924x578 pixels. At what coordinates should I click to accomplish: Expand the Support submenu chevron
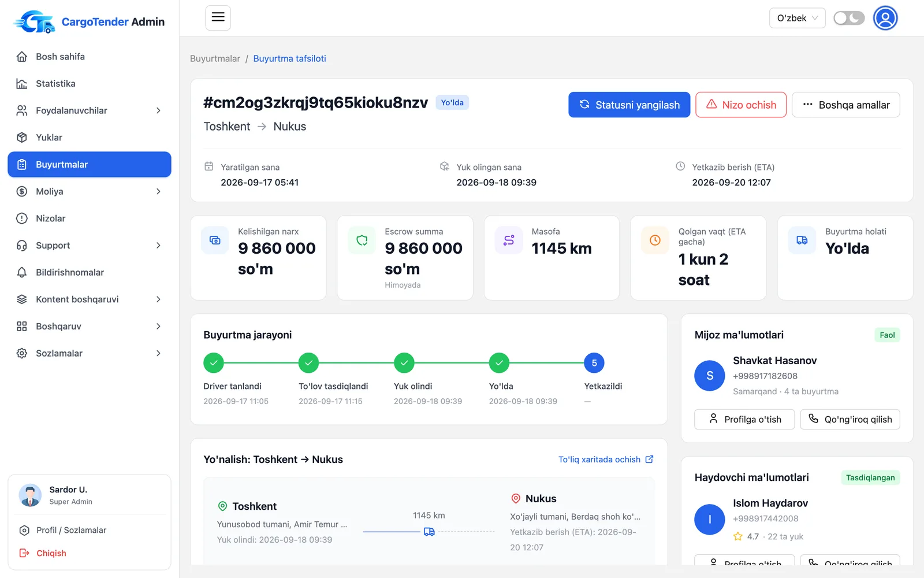[158, 246]
